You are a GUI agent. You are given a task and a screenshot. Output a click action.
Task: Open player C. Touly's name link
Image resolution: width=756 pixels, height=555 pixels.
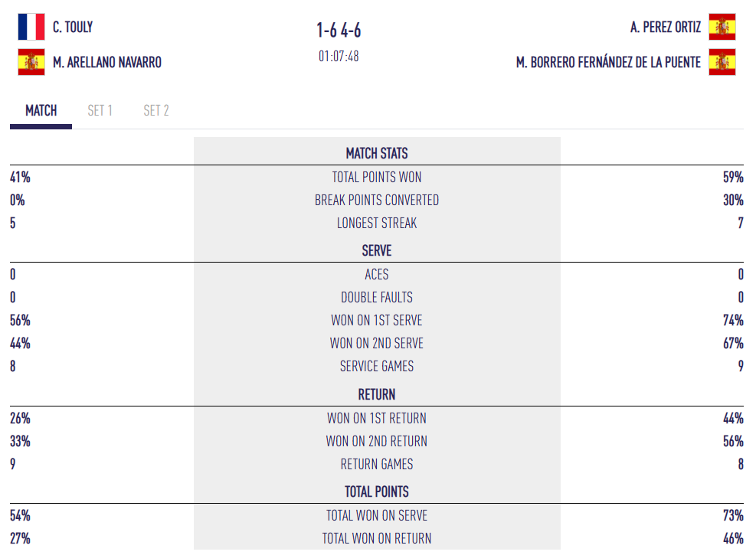(73, 28)
